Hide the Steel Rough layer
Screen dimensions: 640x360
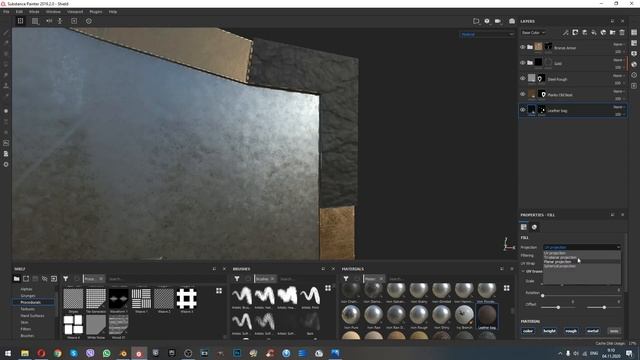522,78
